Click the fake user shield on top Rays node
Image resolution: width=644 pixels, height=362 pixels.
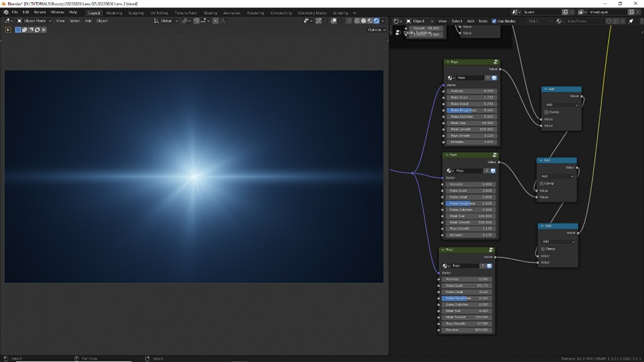(494, 78)
